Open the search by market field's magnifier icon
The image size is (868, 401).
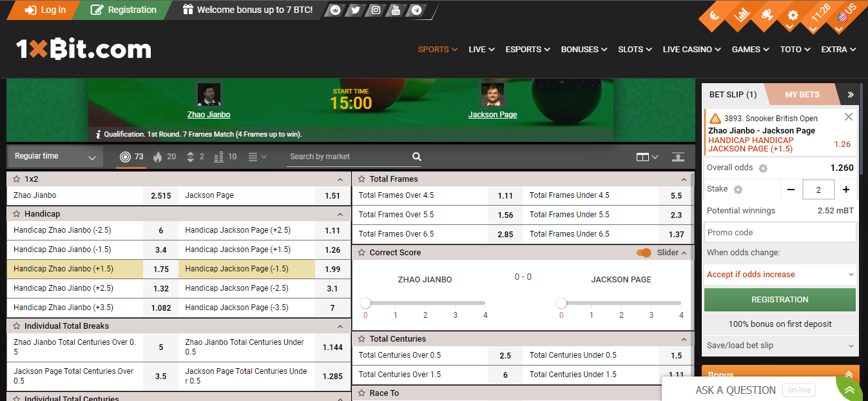[416, 156]
